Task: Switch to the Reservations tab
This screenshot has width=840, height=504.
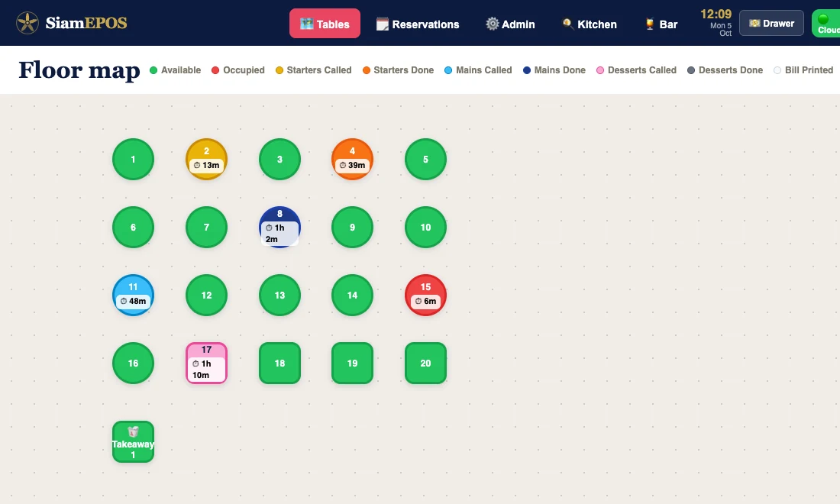Action: 418,24
